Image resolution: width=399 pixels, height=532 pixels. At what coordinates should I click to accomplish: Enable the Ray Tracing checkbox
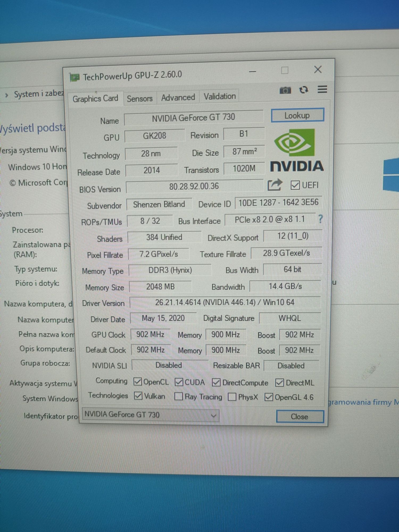[178, 397]
